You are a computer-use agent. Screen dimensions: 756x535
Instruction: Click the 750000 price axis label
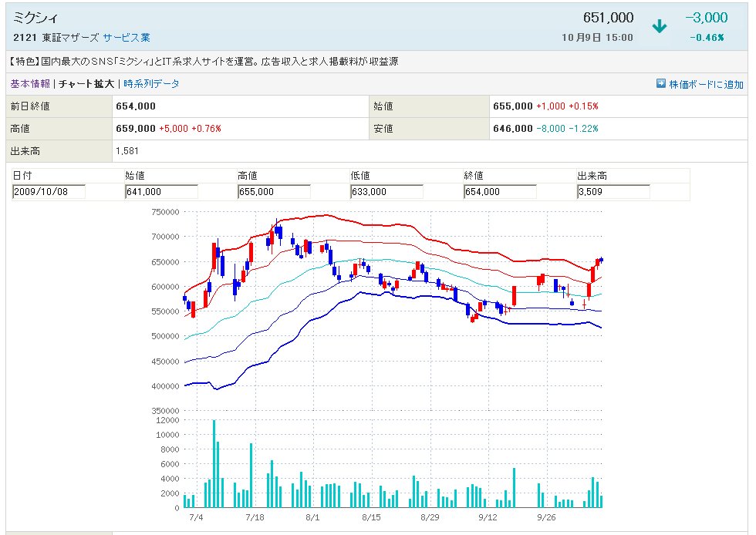pyautogui.click(x=165, y=212)
